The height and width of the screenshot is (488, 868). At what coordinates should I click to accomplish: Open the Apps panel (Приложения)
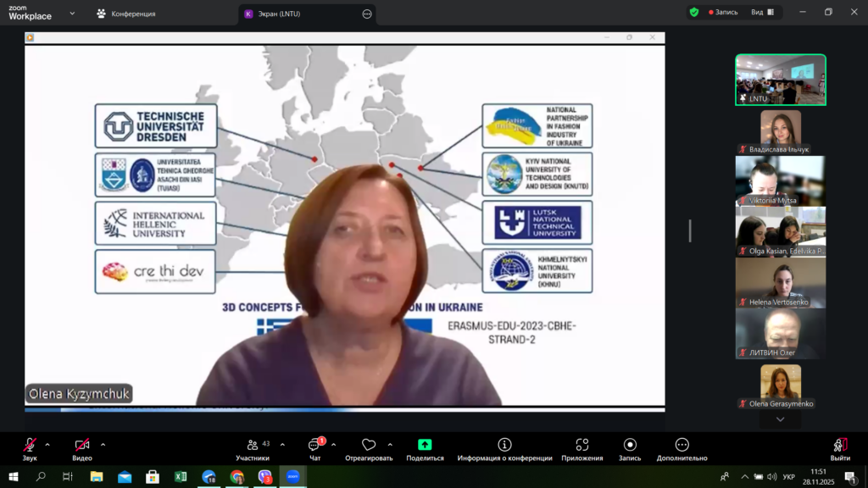click(x=581, y=446)
